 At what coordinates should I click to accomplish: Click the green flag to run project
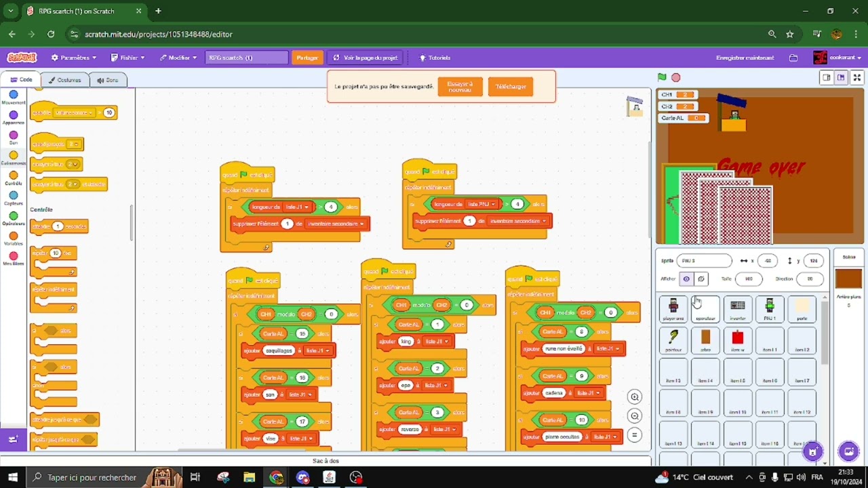pyautogui.click(x=662, y=77)
